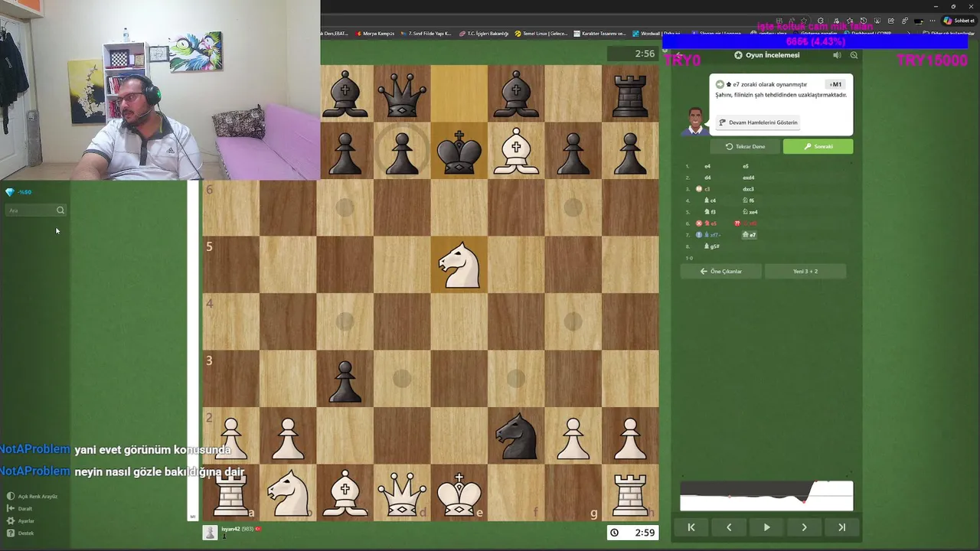
Task: Click the Sohbet et Copilot button
Action: click(x=959, y=21)
